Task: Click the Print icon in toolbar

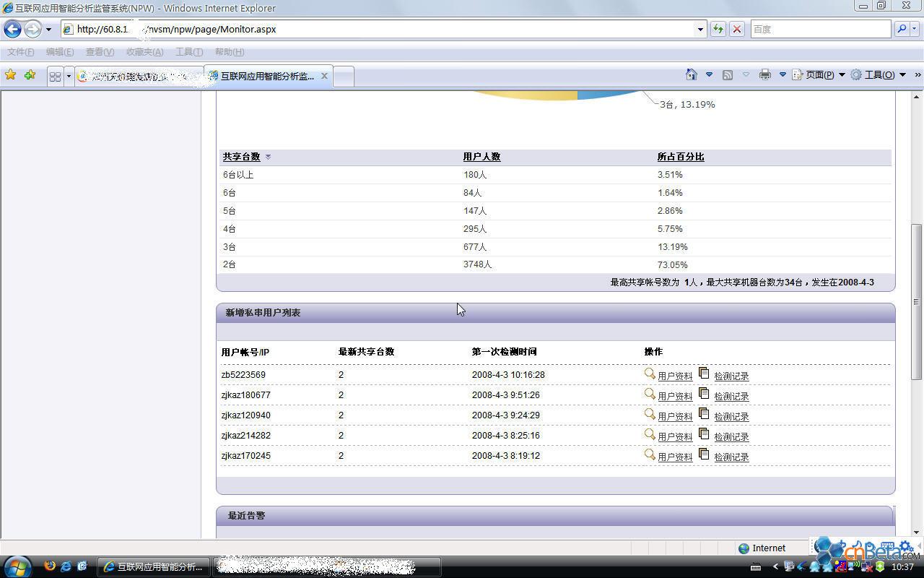Action: point(765,75)
